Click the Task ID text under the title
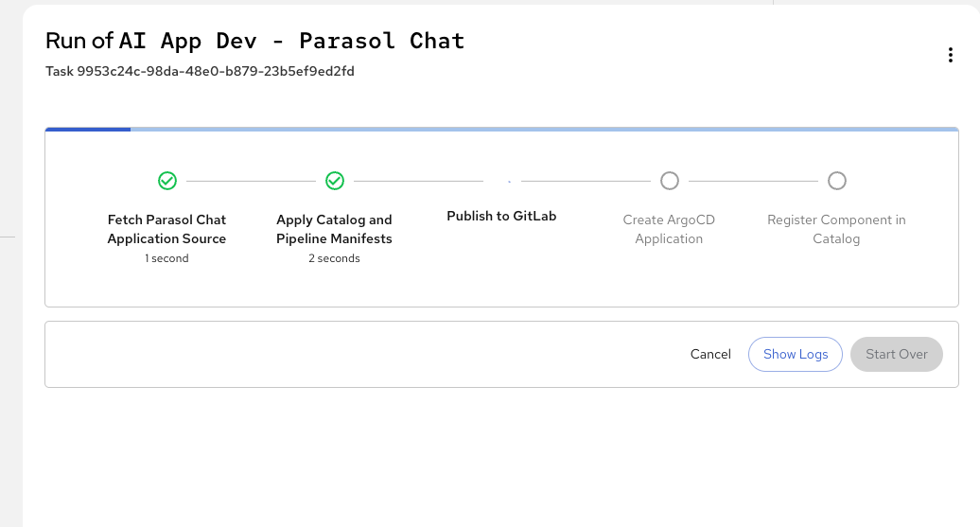Screen dimensions: 980x527 (200, 71)
